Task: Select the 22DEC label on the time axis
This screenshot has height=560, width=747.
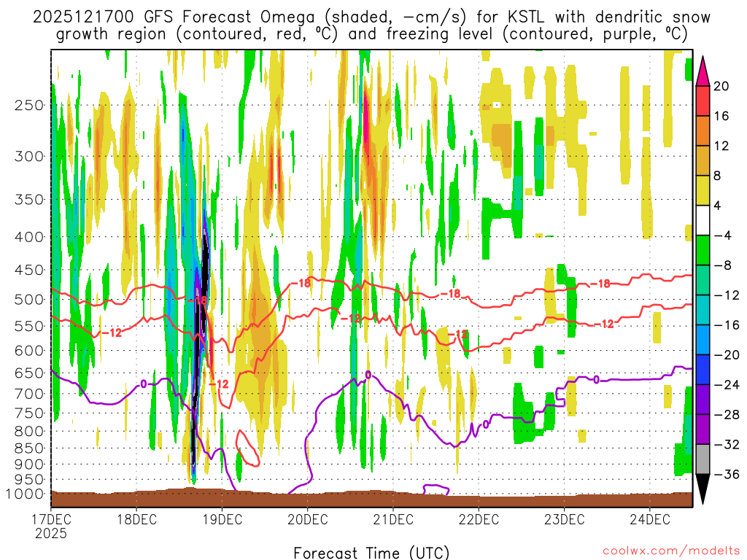Action: click(479, 520)
